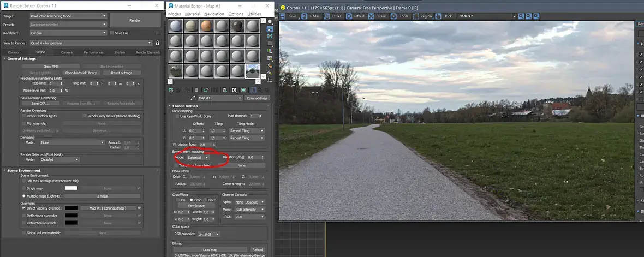
Task: Pick material with the eyedropper icon
Action: pyautogui.click(x=193, y=98)
